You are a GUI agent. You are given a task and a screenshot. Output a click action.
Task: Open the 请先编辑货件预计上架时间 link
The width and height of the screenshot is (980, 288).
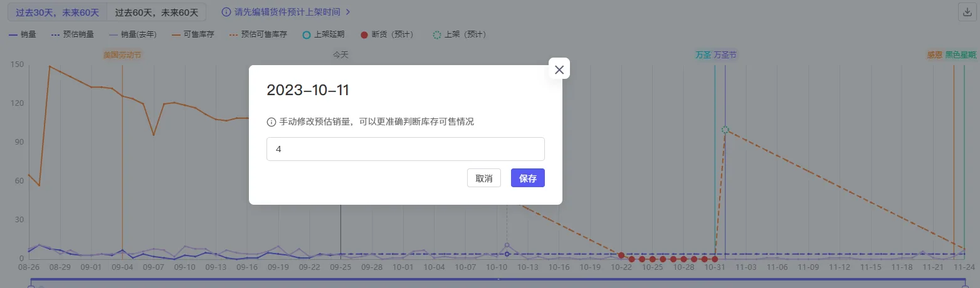[x=286, y=12]
